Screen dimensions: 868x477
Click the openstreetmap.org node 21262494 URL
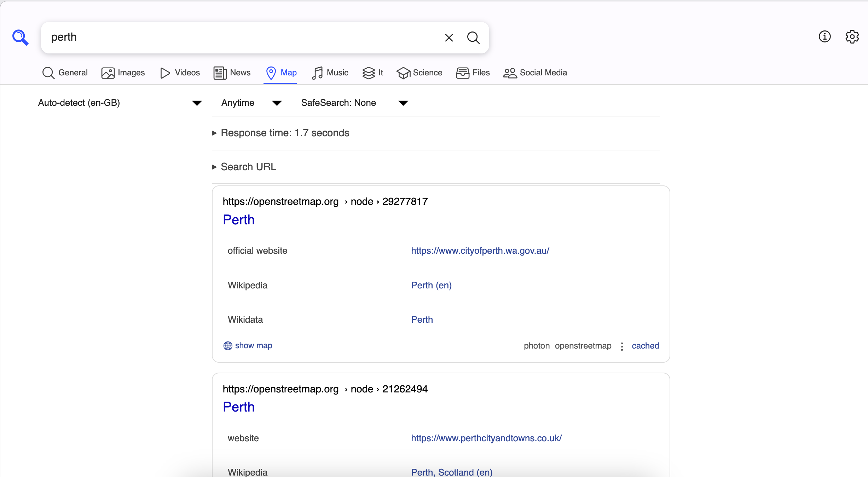(325, 389)
